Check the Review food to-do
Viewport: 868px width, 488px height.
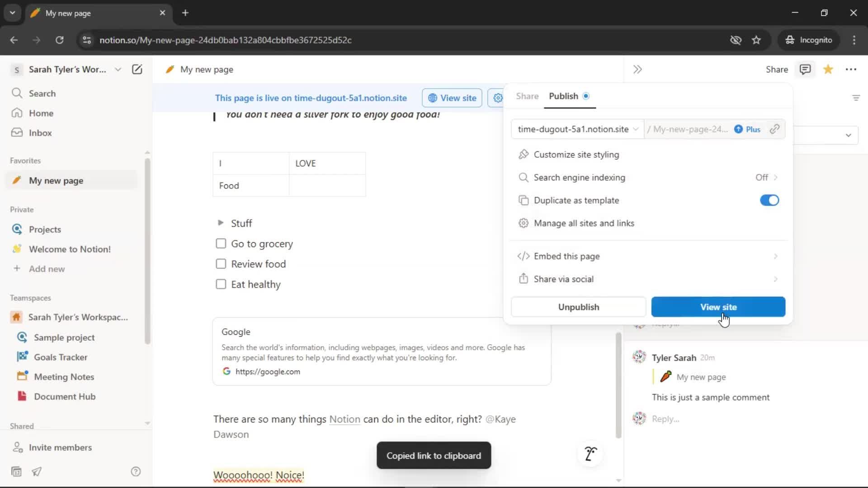point(221,264)
